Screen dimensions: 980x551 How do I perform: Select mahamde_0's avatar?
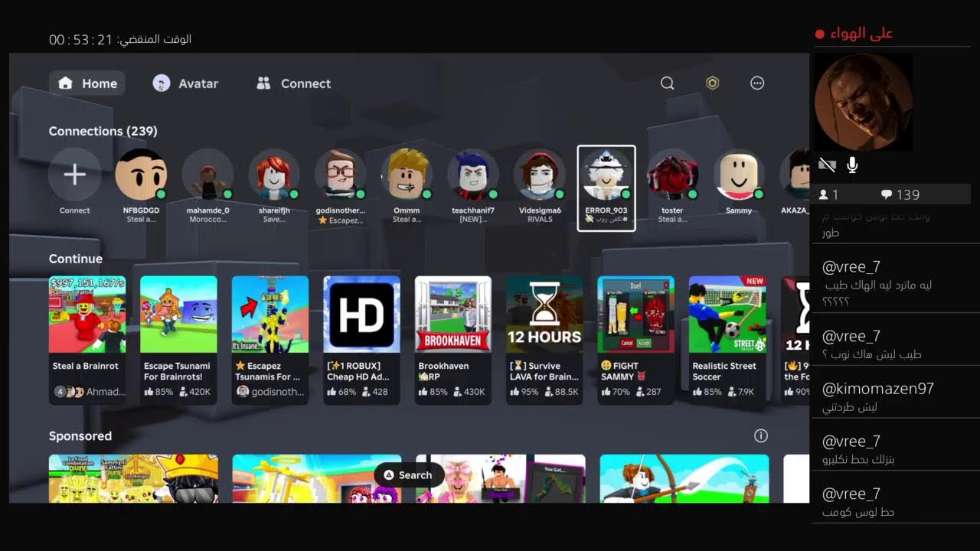tap(207, 174)
